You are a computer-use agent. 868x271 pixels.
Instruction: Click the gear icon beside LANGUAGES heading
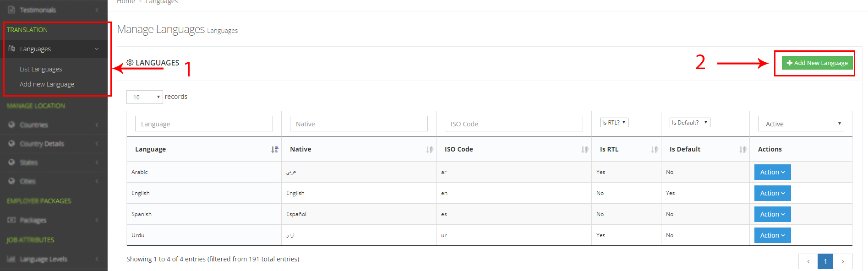coord(130,63)
